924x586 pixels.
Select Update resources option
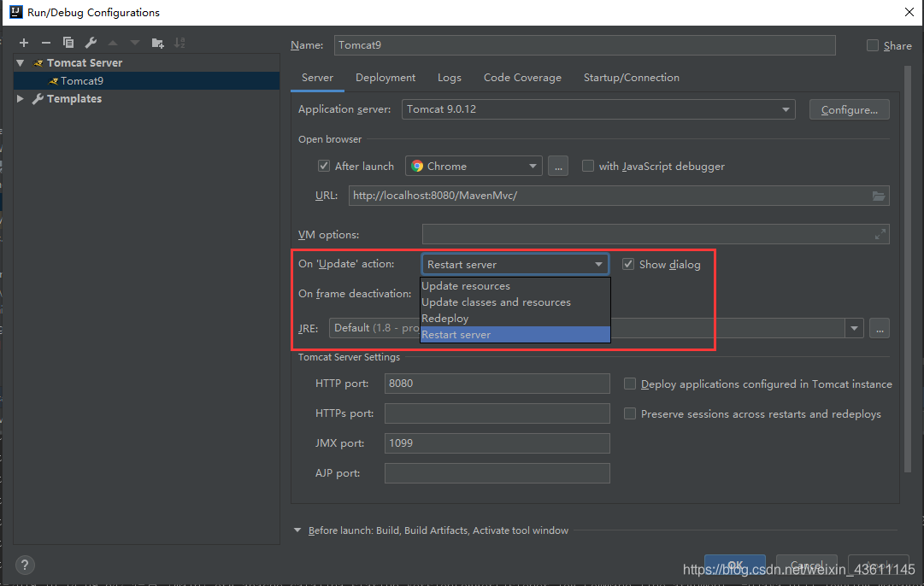(x=515, y=285)
